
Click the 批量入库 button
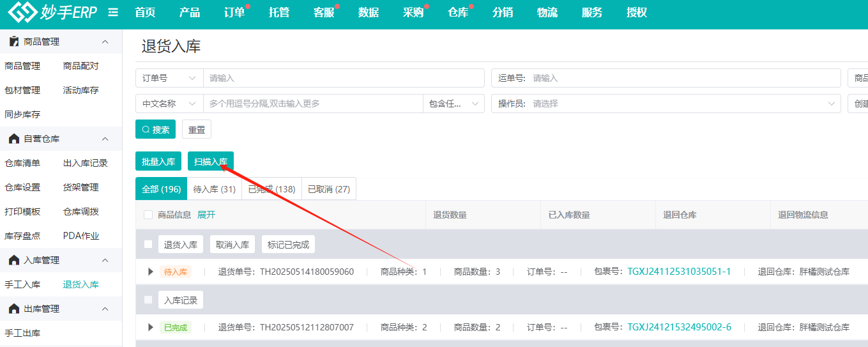pyautogui.click(x=158, y=162)
